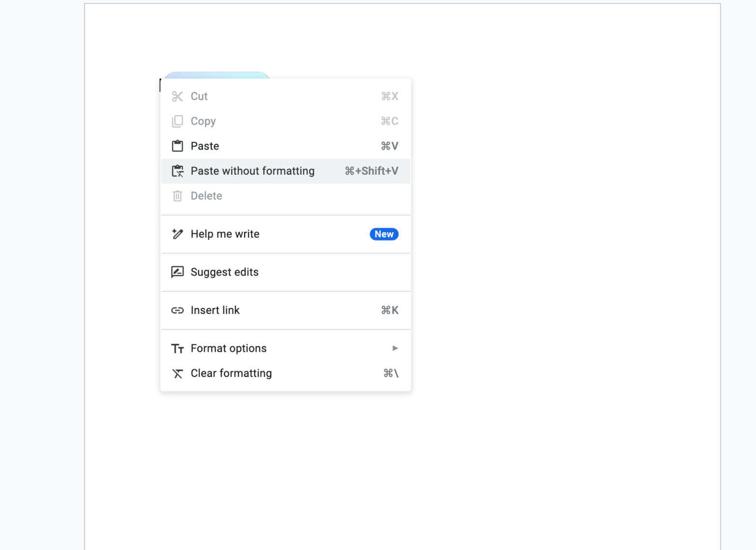
Task: Click the Help me write pen icon
Action: (177, 234)
